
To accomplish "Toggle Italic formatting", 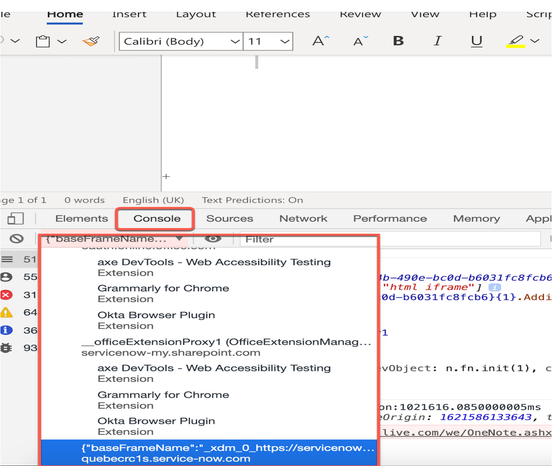I will pos(437,41).
